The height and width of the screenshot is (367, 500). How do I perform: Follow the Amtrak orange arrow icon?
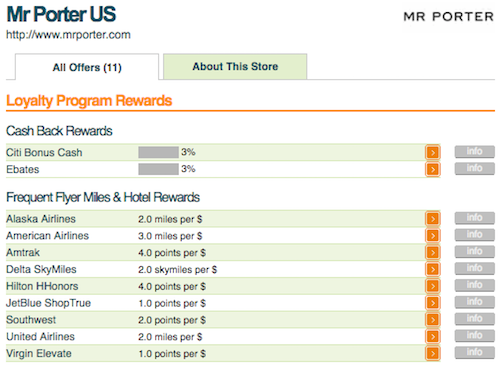pos(433,252)
